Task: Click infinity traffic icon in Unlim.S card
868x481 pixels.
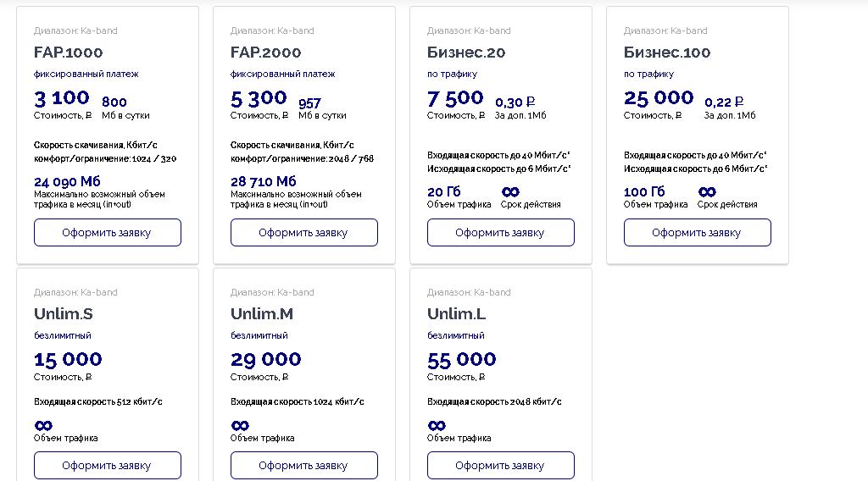Action: 43,425
